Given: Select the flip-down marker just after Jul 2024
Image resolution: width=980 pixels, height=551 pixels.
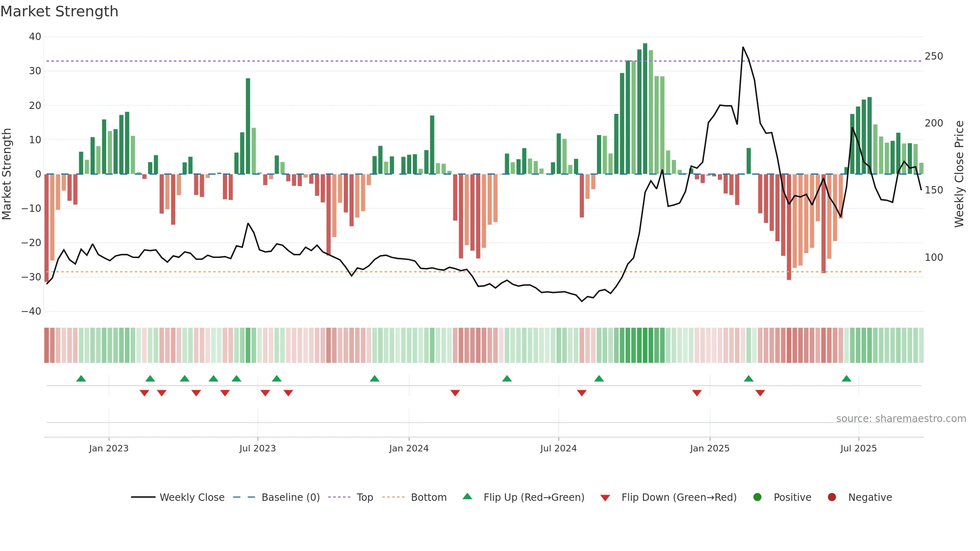Looking at the screenshot, I should pos(582,393).
